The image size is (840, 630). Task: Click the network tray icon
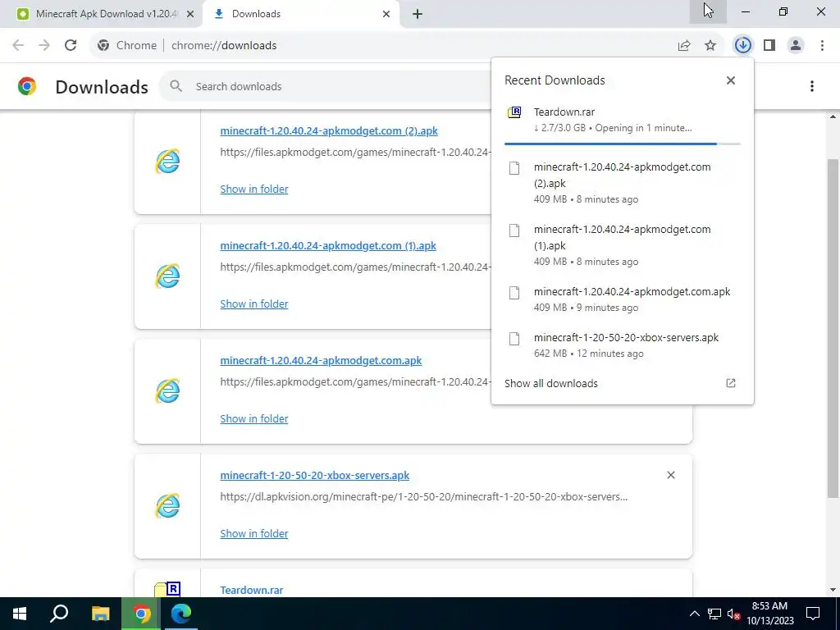click(714, 614)
